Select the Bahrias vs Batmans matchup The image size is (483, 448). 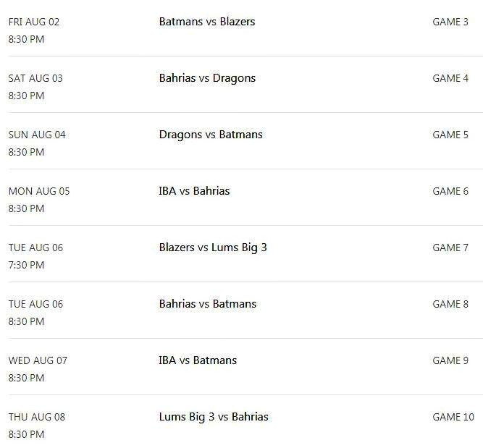(x=208, y=304)
